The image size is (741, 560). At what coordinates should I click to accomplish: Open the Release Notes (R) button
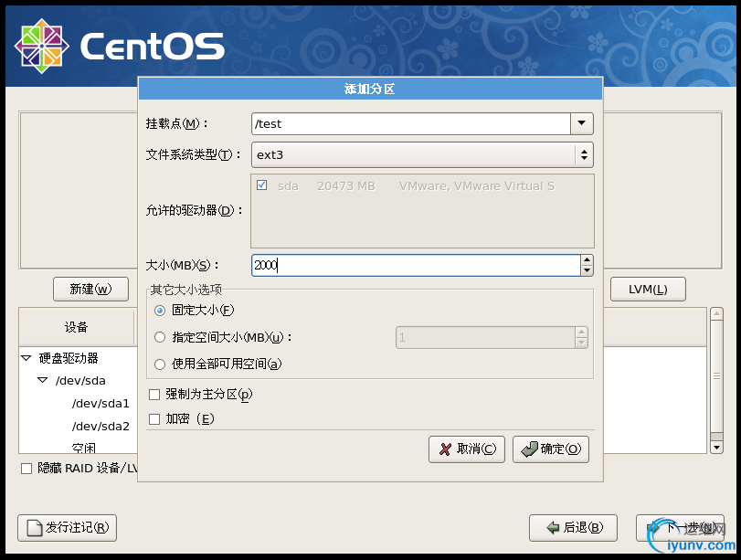[67, 528]
